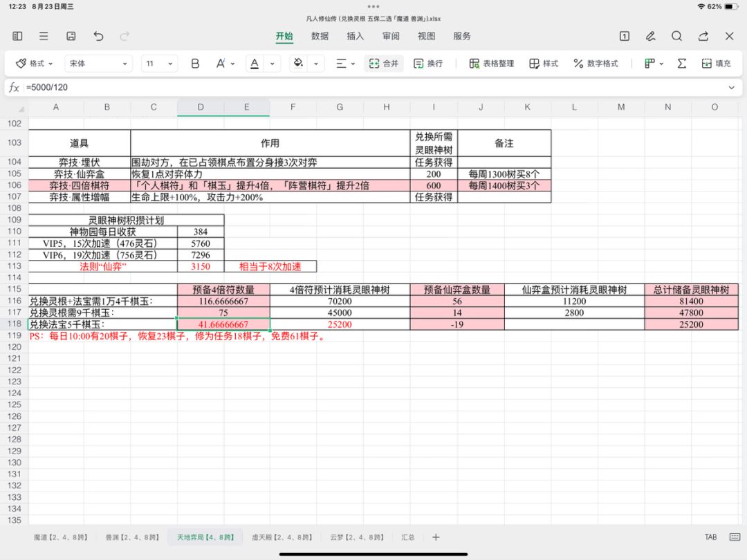The width and height of the screenshot is (747, 560).
Task: Click the AutoSum sigma icon
Action: coord(682,64)
